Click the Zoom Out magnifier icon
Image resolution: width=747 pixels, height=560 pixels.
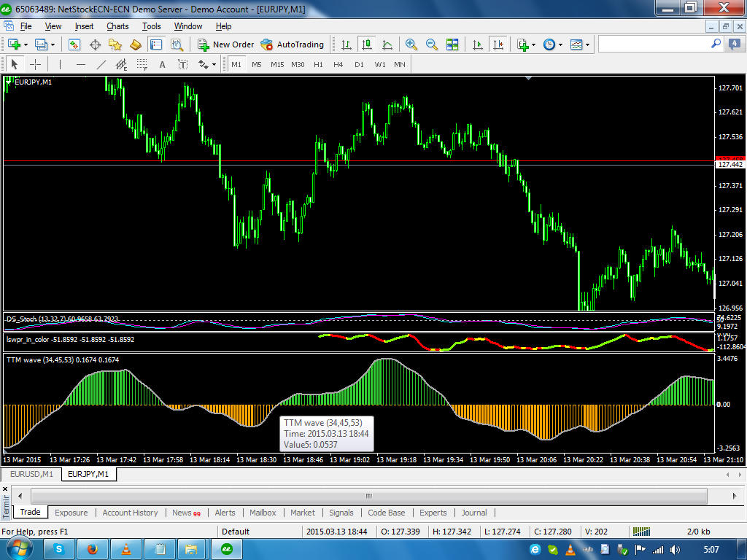[x=432, y=44]
